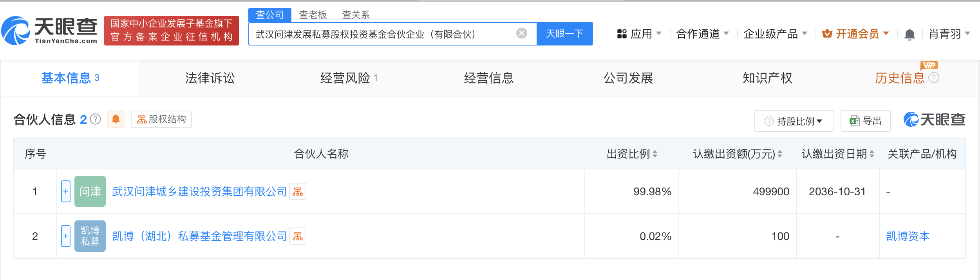Open the 凯博资本 related institution link

tap(908, 236)
